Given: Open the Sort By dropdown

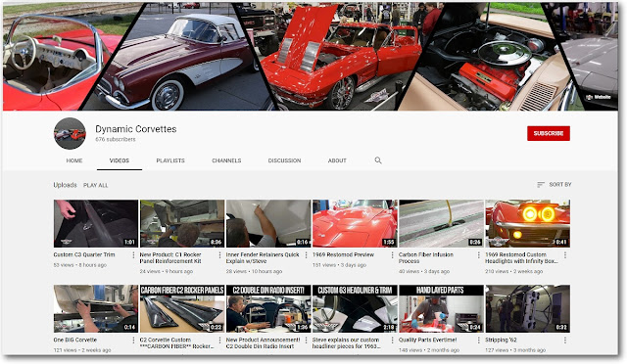Looking at the screenshot, I should 554,185.
